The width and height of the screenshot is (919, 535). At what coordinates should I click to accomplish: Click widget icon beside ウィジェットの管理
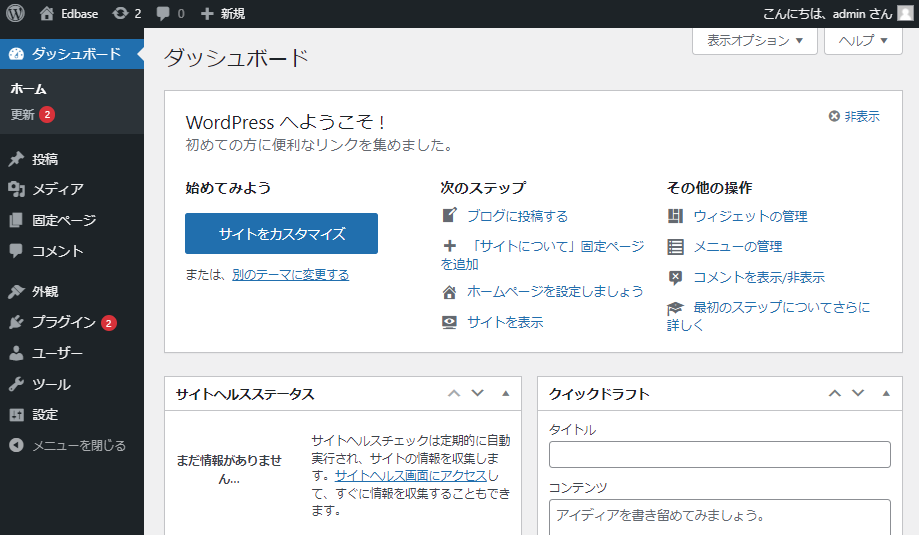tap(675, 216)
